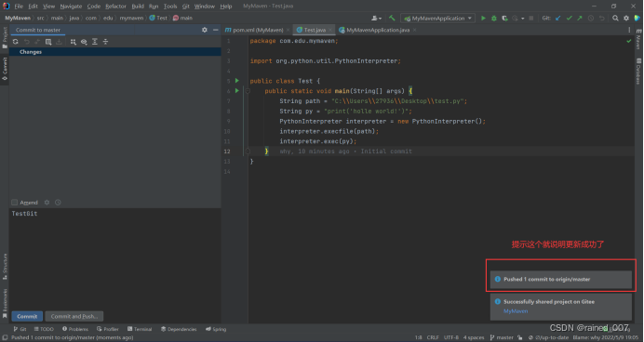The width and height of the screenshot is (644, 342).
Task: Click the Stop square button in the toolbar
Action: 531,18
